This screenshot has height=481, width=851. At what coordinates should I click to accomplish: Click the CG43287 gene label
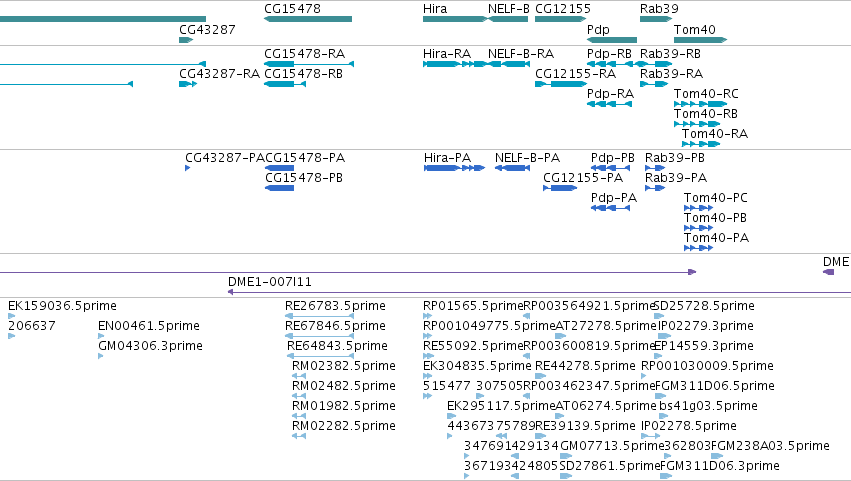(207, 30)
